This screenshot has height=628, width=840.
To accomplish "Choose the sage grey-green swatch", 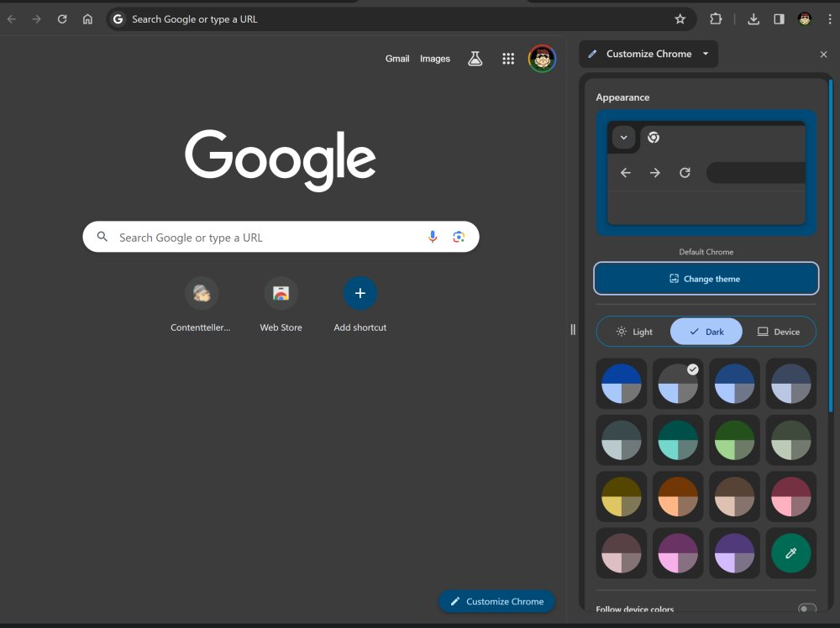I will click(790, 440).
